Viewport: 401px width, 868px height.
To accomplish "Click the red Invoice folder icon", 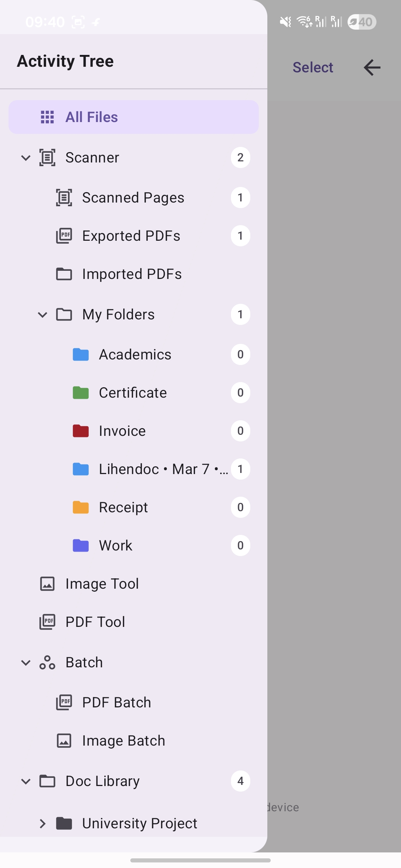I will (x=81, y=431).
